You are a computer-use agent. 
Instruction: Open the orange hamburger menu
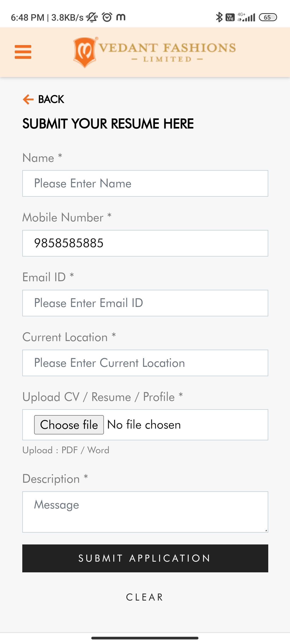pos(23,52)
